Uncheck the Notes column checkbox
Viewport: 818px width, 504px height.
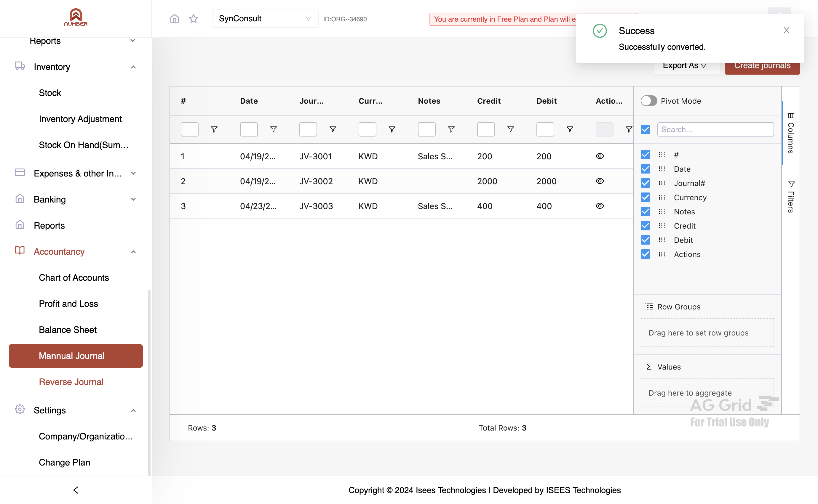(x=646, y=212)
